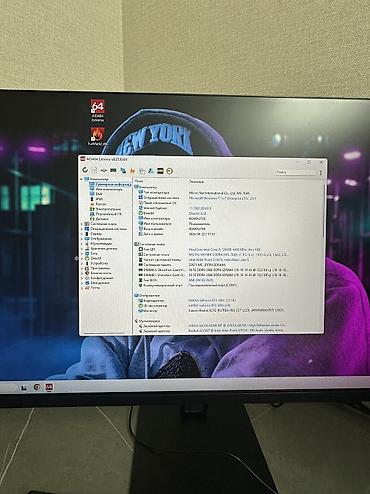Image resolution: width=370 pixels, height=494 pixels.
Task: Click the Монитор row in details pane
Action: coord(213,310)
